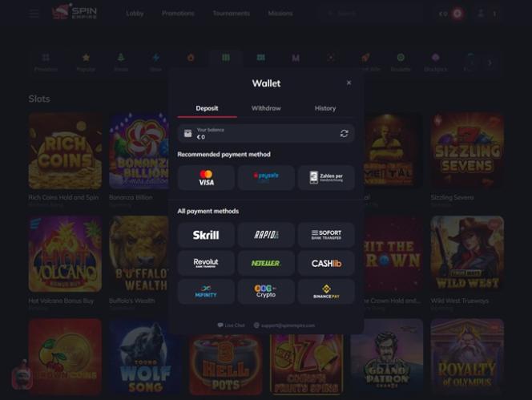
Task: Close the Wallet dialog
Action: click(349, 83)
